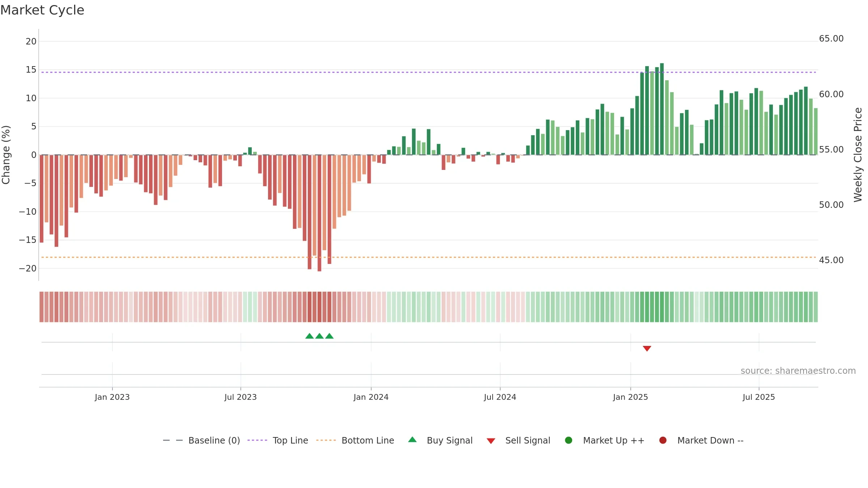The width and height of the screenshot is (868, 488).
Task: Click the deepest red bar below −20%
Action: [x=319, y=213]
